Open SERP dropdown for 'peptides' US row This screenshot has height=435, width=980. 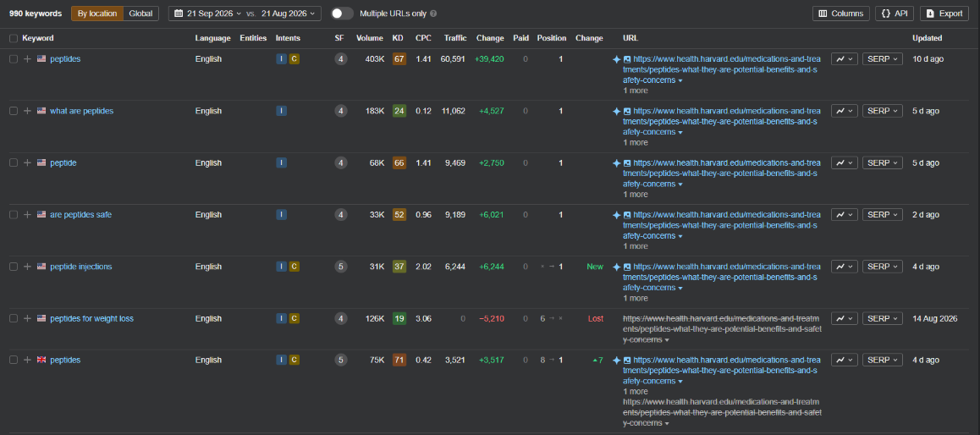[883, 58]
